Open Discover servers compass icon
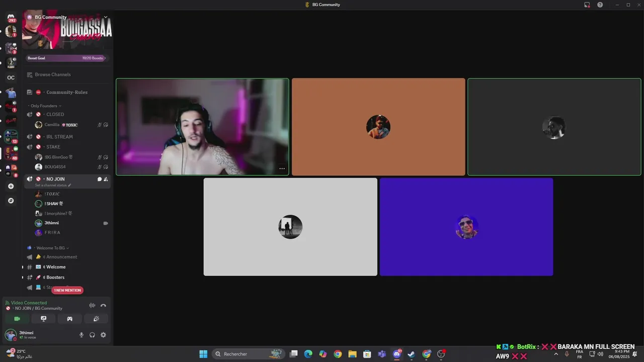Viewport: 644px width, 362px height. pos(11,201)
